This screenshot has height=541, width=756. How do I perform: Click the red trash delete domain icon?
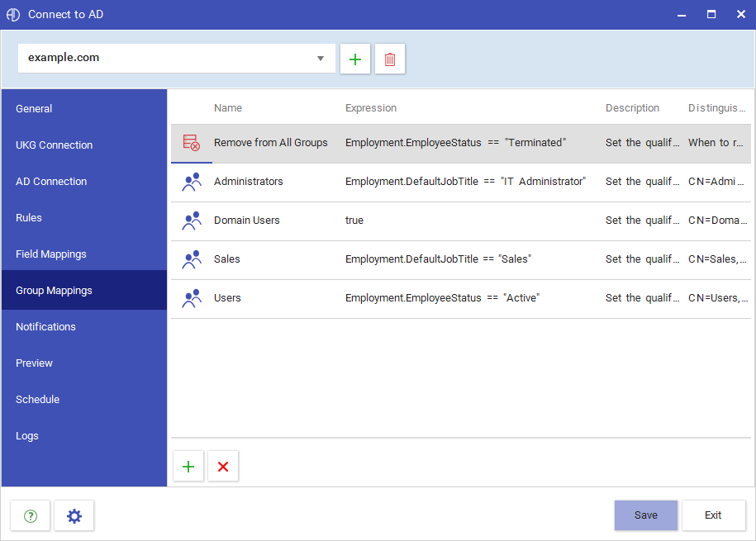390,59
